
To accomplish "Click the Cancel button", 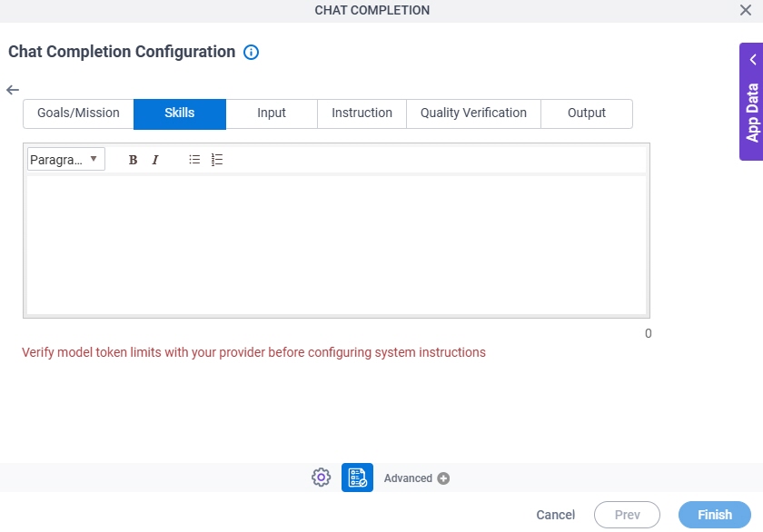I will [555, 515].
